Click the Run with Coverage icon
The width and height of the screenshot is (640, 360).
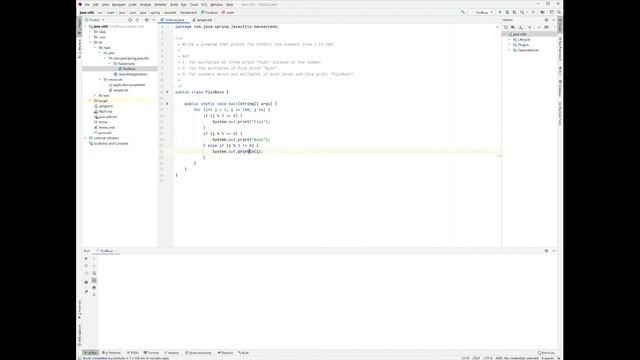pyautogui.click(x=514, y=12)
